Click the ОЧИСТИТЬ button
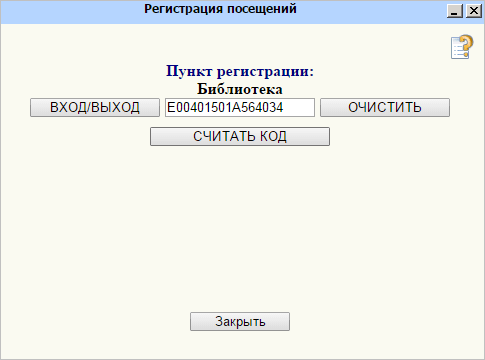The image size is (485, 360). pos(385,107)
